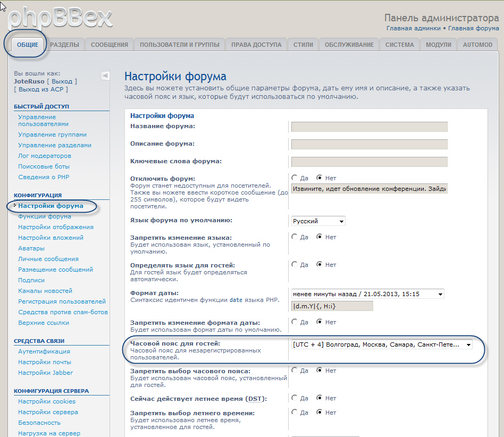Image resolution: width=504 pixels, height=437 pixels.
Task: Enable 'Да' for летнее время (DST)
Action: (295, 398)
